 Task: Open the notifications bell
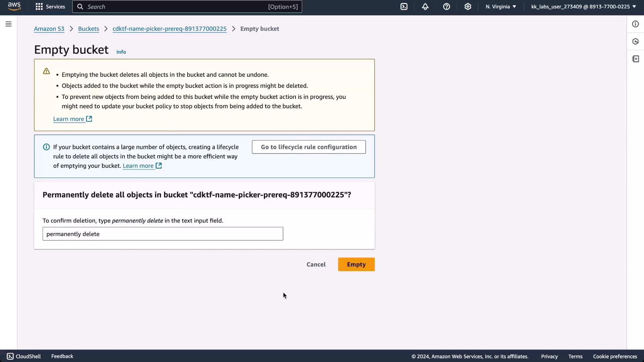425,7
